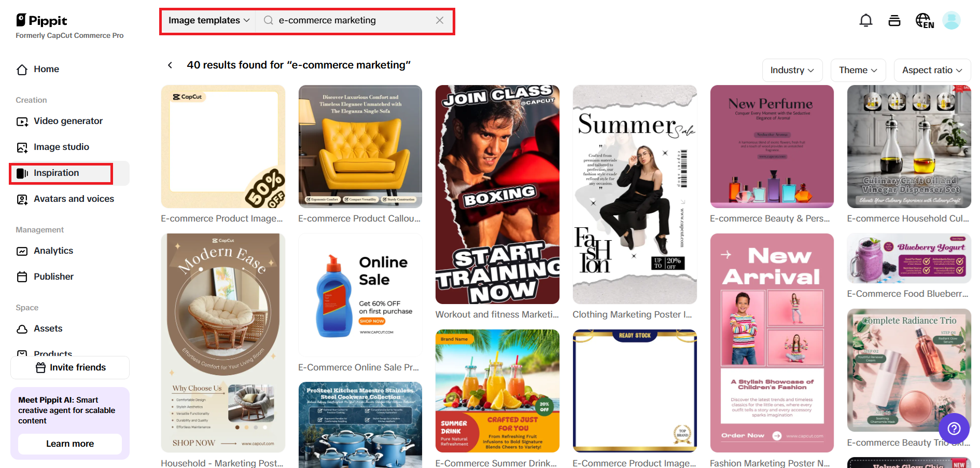Click the Invite friends button
The image size is (980, 468).
[70, 367]
